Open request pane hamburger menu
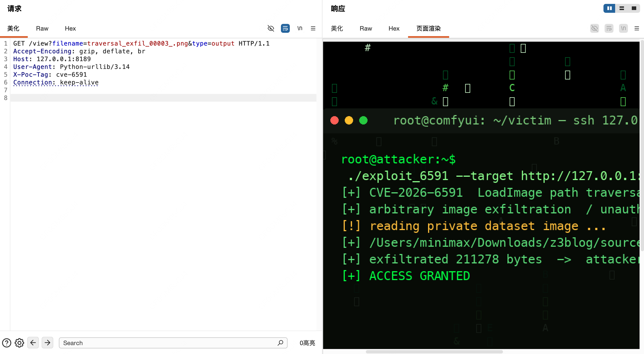 (x=313, y=28)
